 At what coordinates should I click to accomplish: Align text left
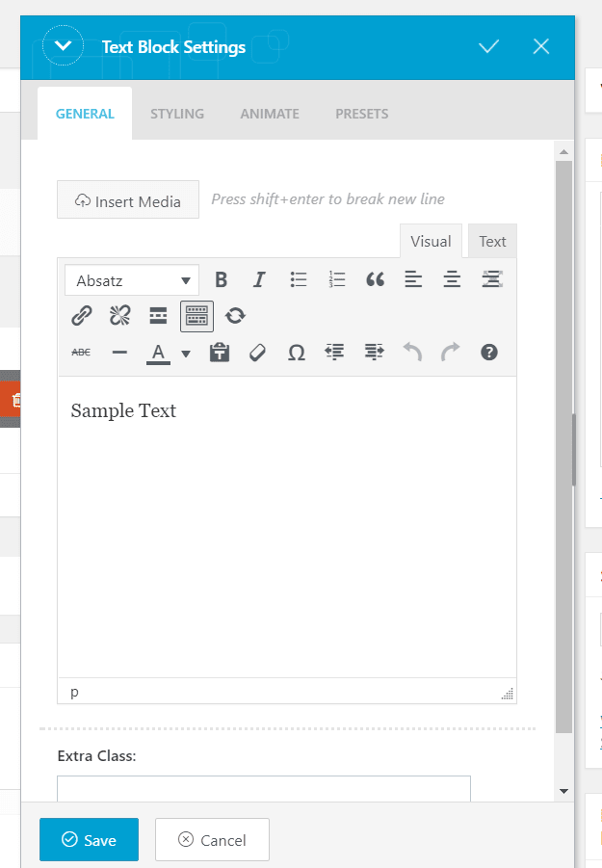pyautogui.click(x=413, y=280)
